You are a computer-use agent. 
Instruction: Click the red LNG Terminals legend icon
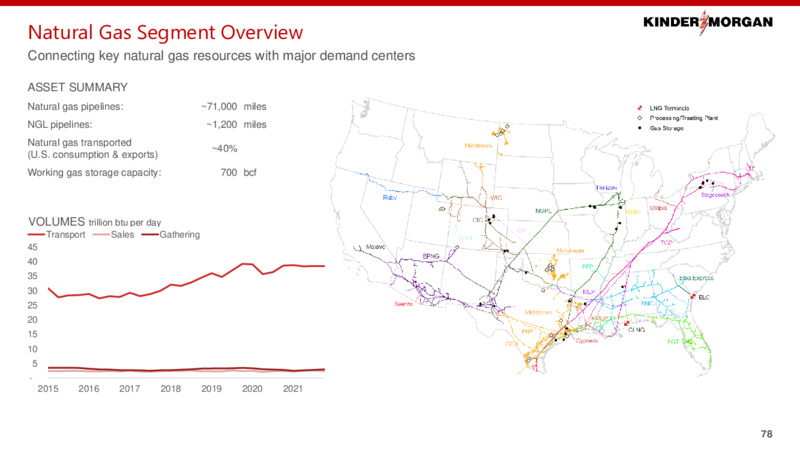point(639,108)
